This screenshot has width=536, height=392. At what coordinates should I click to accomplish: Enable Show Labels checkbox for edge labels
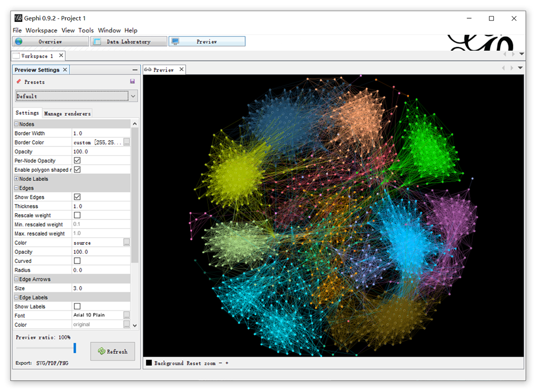(x=77, y=306)
